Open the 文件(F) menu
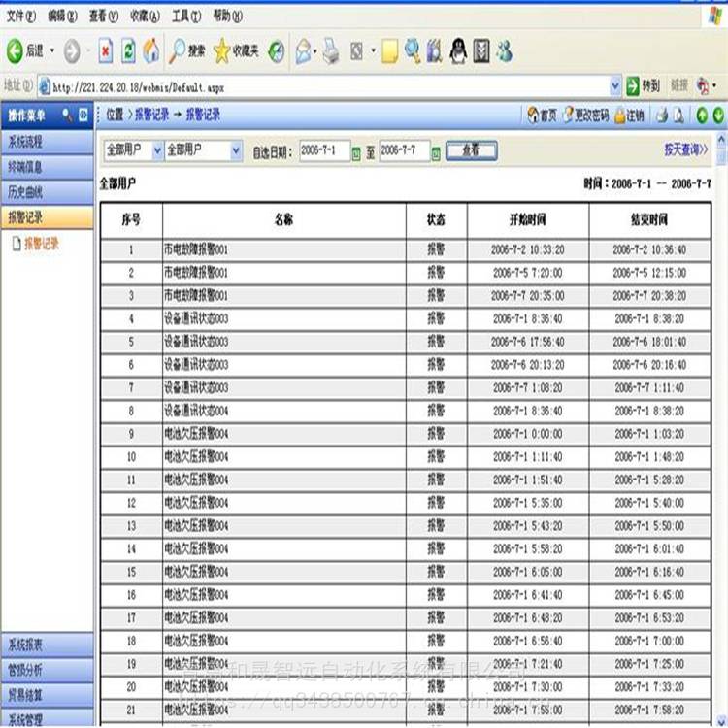The image size is (728, 728). point(21,17)
